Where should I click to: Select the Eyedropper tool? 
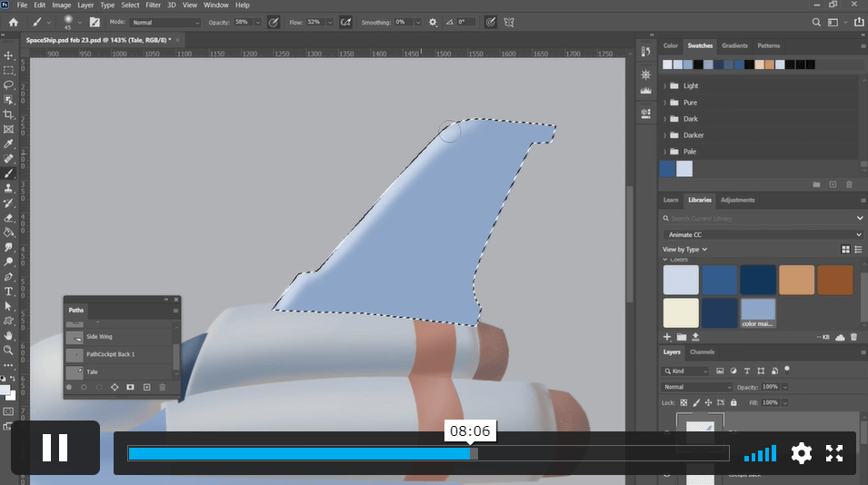tap(8, 144)
